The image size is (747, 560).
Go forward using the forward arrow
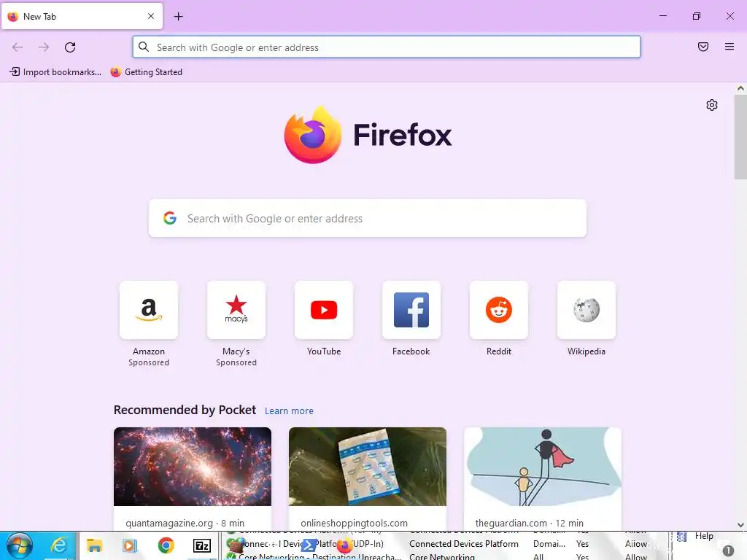tap(44, 47)
